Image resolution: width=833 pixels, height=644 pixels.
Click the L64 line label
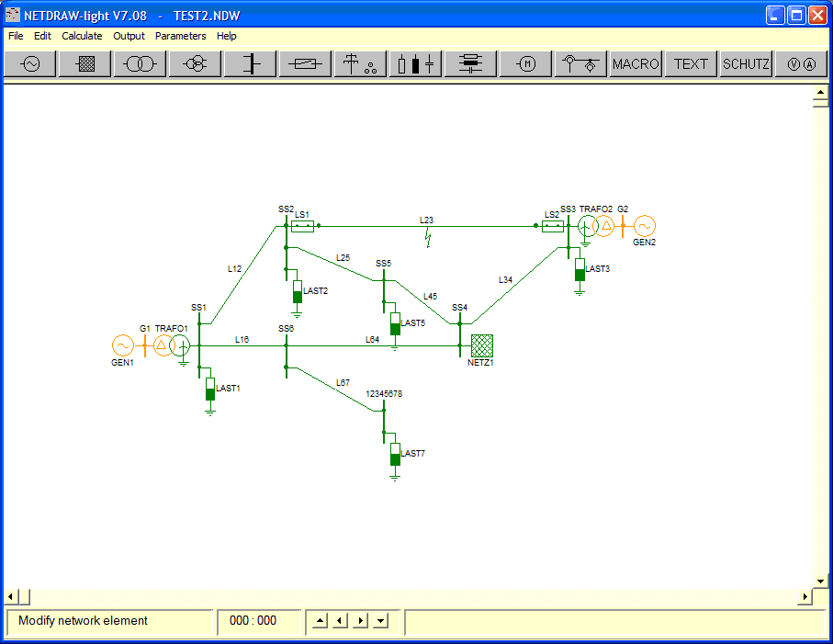pos(372,339)
